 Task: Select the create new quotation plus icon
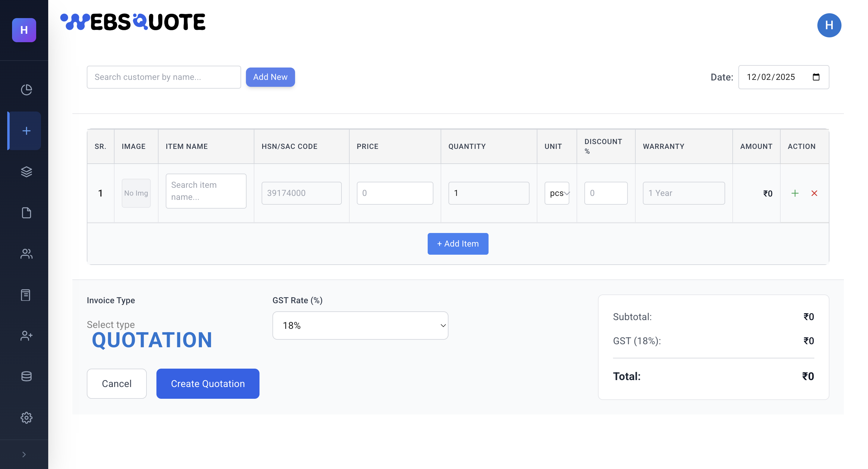click(26, 131)
